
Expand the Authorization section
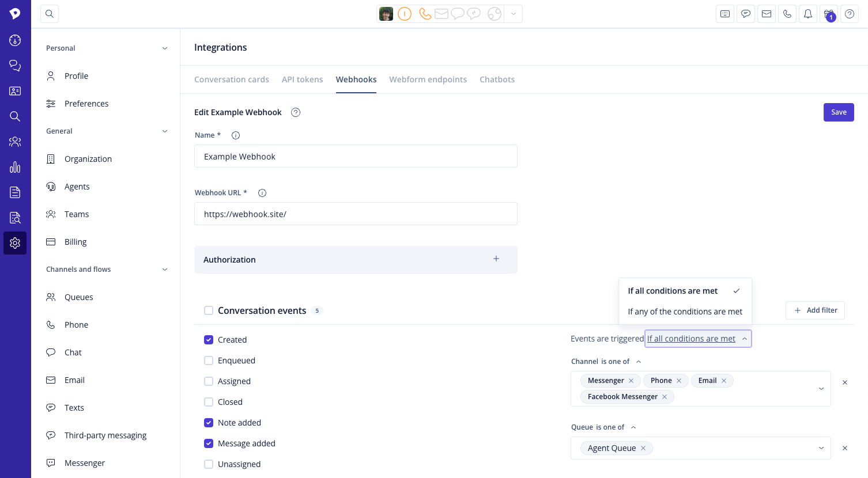496,259
